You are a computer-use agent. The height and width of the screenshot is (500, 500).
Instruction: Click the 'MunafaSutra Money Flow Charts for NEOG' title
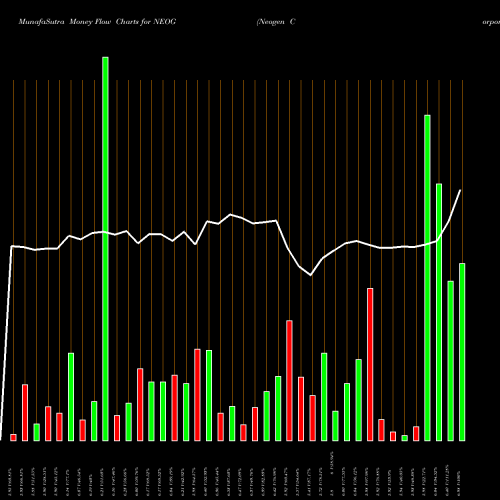pyautogui.click(x=97, y=22)
